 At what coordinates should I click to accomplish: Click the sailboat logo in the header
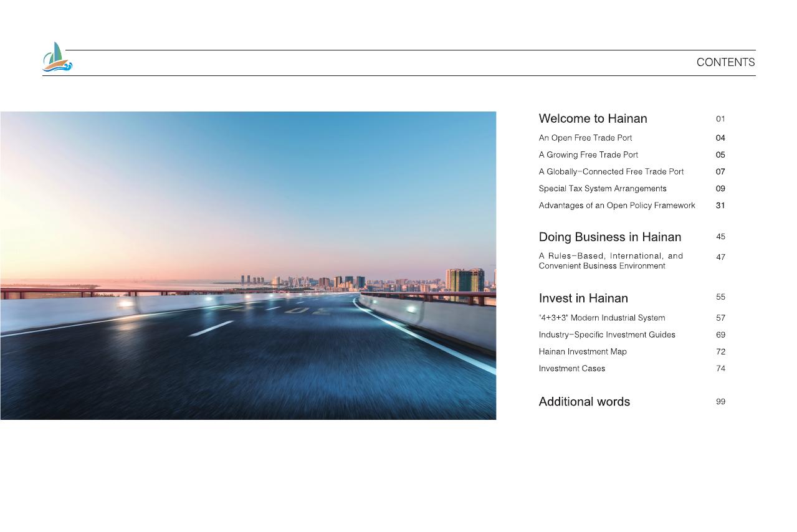point(57,58)
